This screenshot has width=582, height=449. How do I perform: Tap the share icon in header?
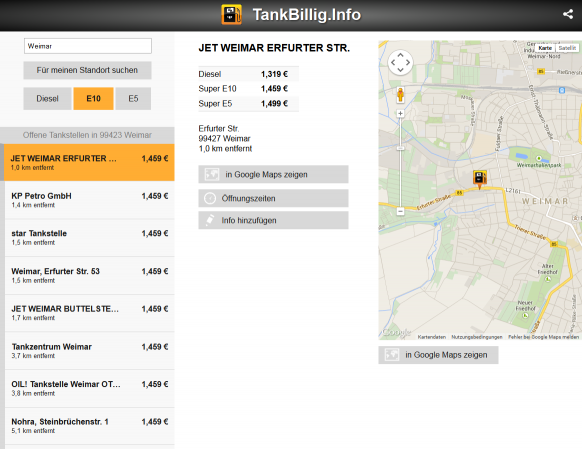[568, 14]
